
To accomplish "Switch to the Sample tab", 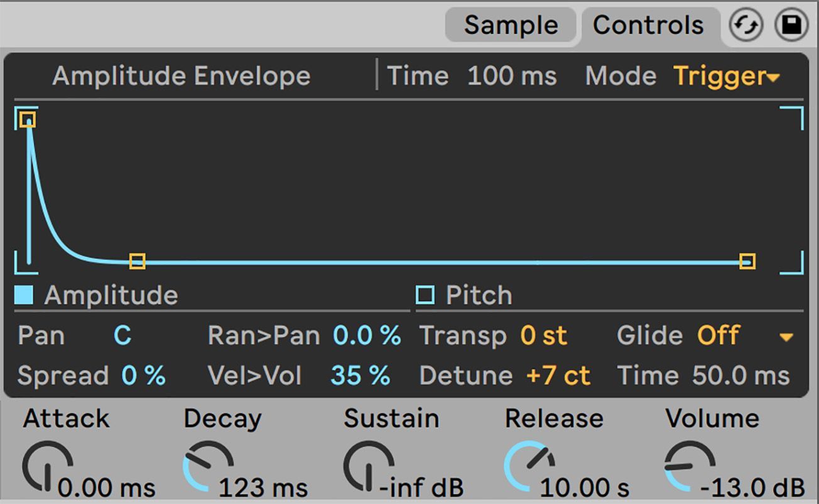I will tap(511, 25).
